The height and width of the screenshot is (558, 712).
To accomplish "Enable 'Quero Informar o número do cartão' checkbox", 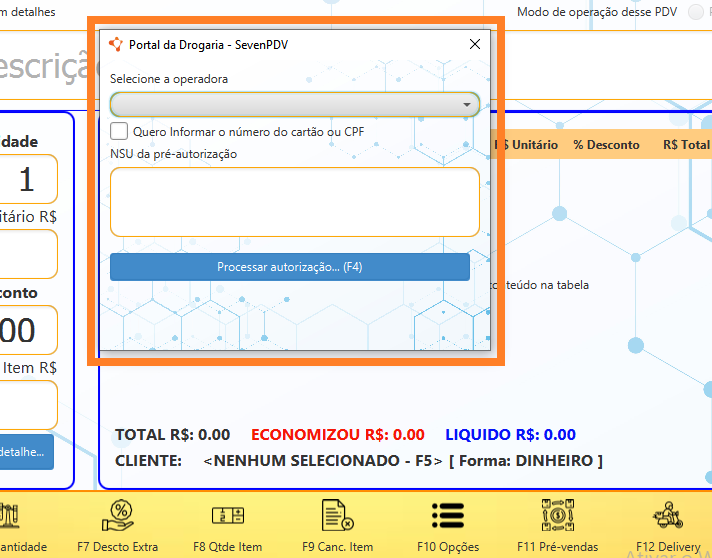I will click(x=119, y=131).
